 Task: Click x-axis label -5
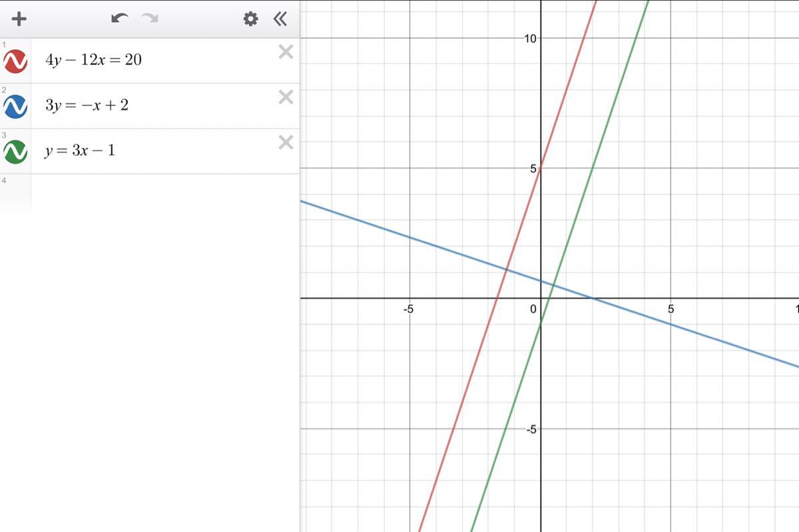(x=408, y=309)
